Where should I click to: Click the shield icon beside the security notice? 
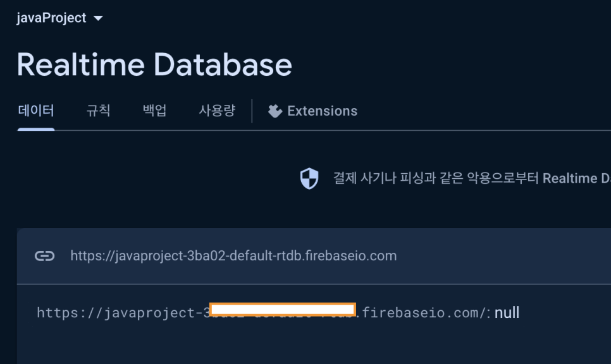[309, 178]
